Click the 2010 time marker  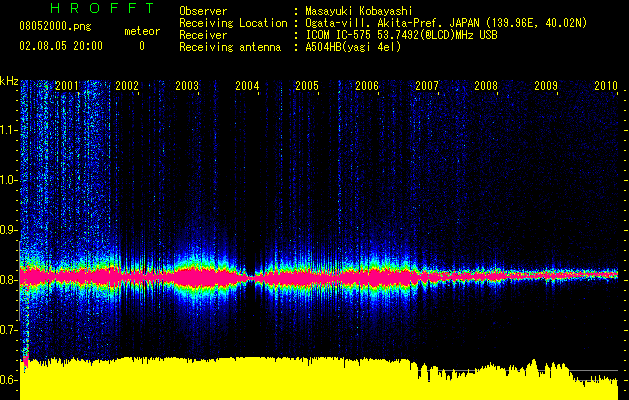pyautogui.click(x=606, y=86)
